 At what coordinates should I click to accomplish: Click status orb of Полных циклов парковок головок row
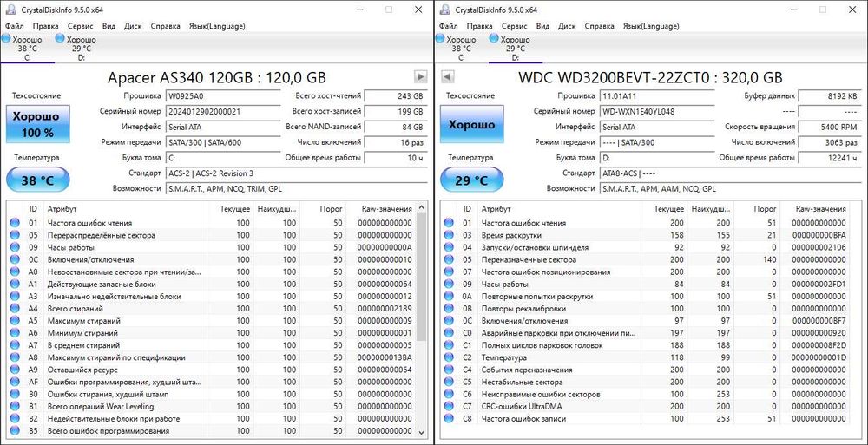tap(449, 345)
